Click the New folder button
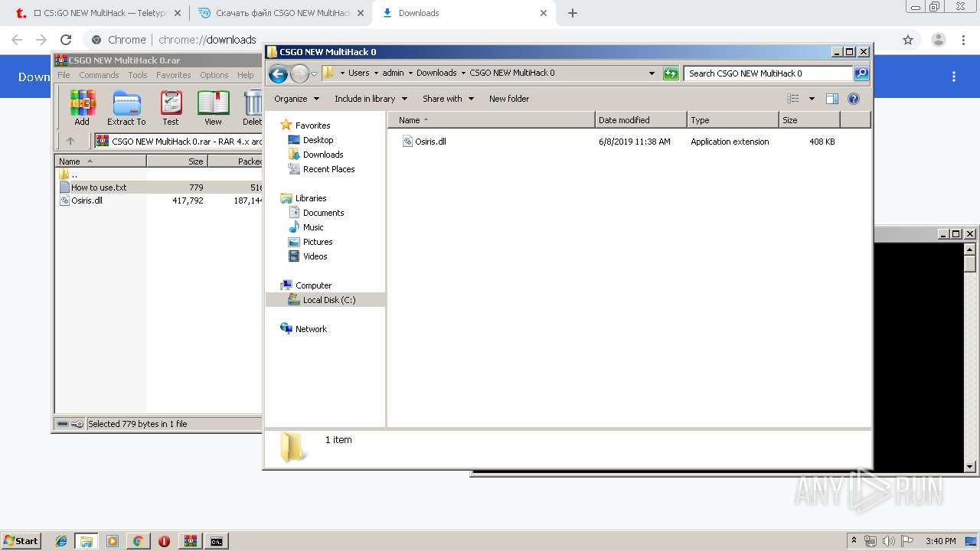This screenshot has width=980, height=551. tap(509, 99)
